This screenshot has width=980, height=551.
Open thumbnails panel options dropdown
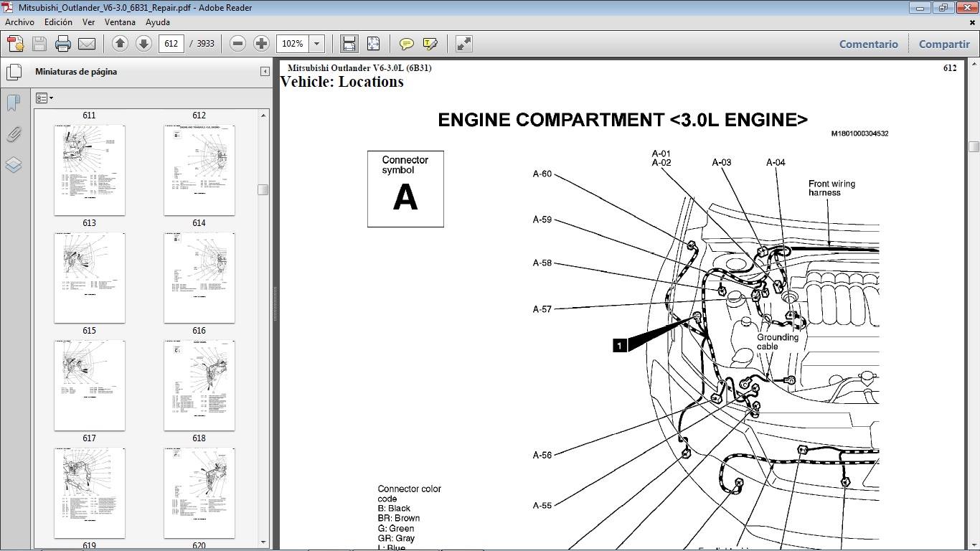click(x=44, y=98)
